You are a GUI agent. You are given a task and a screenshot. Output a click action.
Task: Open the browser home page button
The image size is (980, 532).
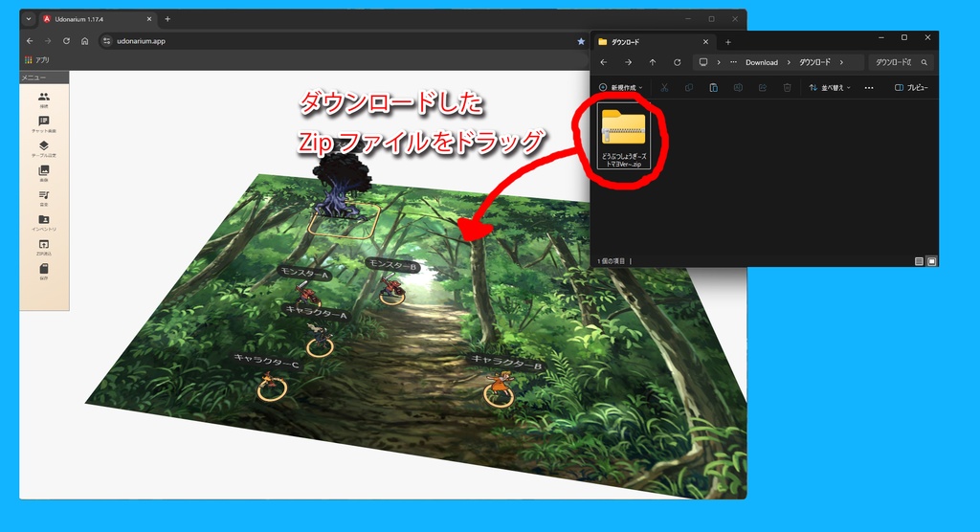point(85,40)
